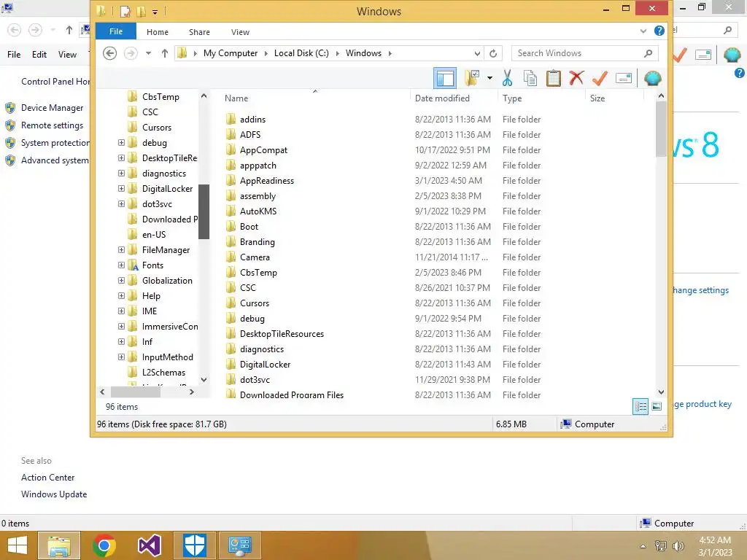Open Windows Defender shield in taskbar
This screenshot has height=560, width=747.
194,545
